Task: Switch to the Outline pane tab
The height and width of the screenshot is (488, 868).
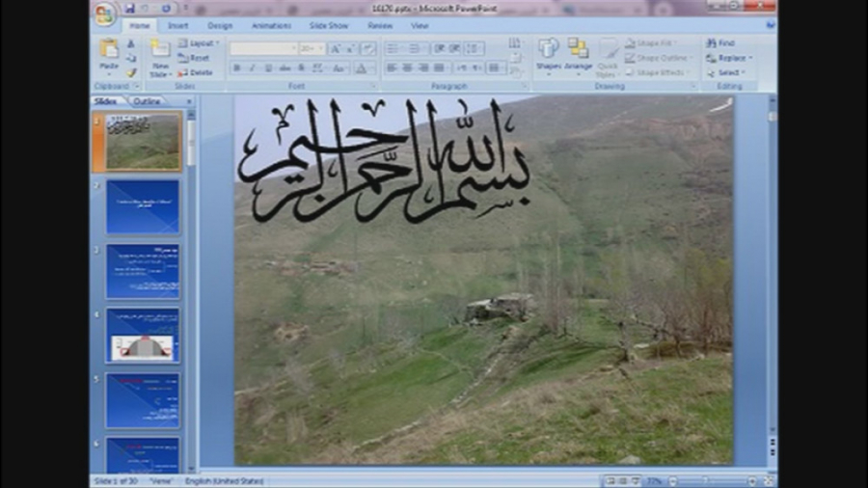Action: coord(147,100)
